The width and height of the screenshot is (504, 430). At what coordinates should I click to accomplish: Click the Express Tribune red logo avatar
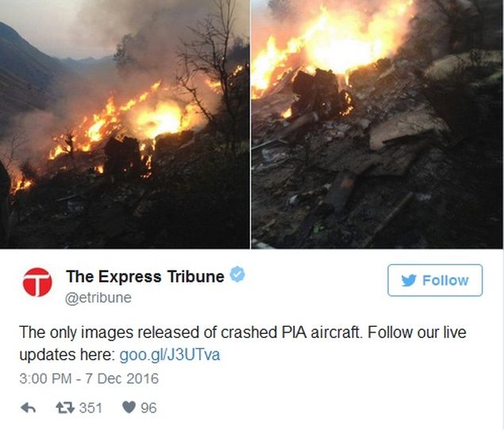pos(37,282)
